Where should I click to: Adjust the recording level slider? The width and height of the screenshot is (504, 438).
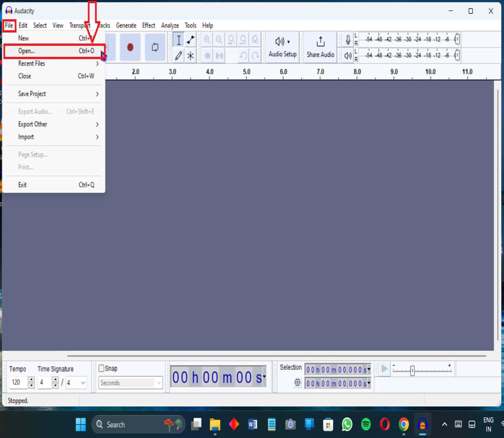pos(457,39)
